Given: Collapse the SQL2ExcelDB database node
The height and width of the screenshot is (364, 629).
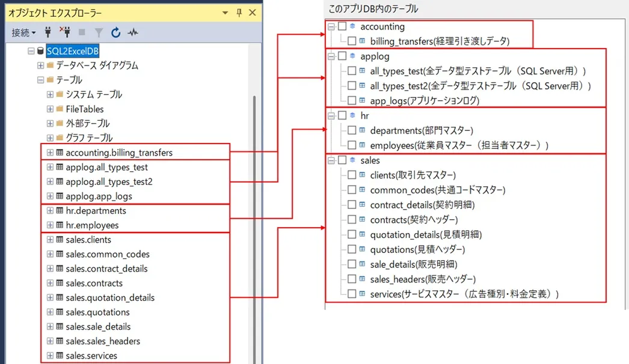Looking at the screenshot, I should [31, 51].
